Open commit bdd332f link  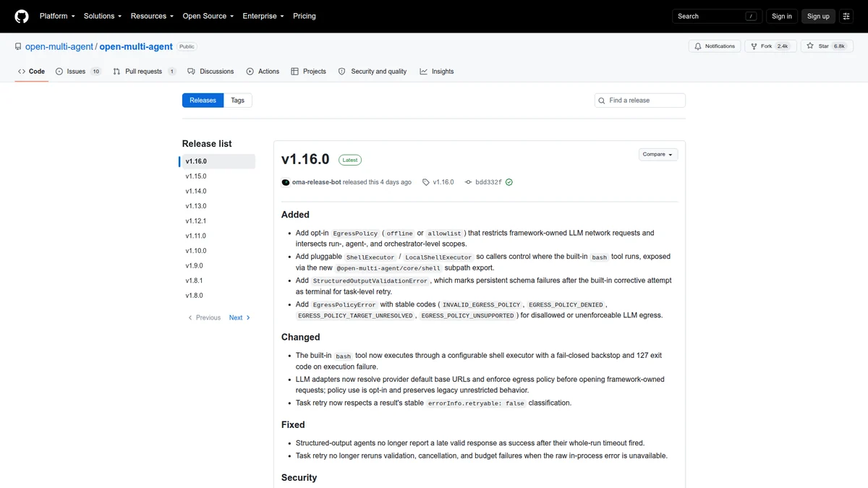488,182
